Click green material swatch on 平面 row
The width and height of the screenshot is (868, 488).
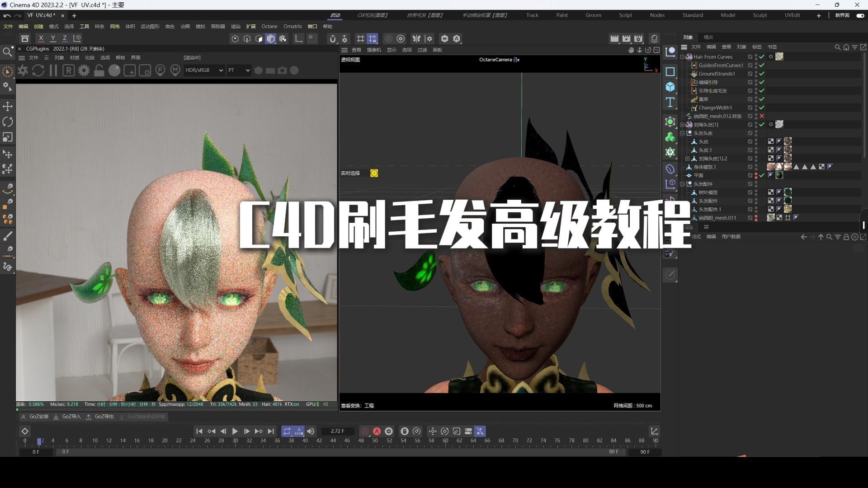coord(779,175)
